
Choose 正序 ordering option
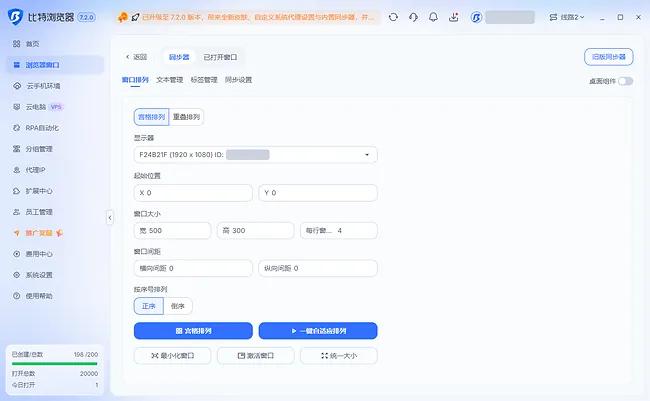point(149,306)
